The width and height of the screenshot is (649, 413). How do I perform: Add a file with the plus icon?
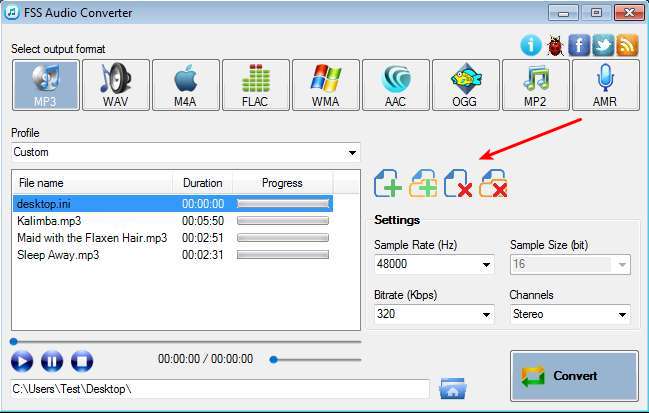(387, 183)
